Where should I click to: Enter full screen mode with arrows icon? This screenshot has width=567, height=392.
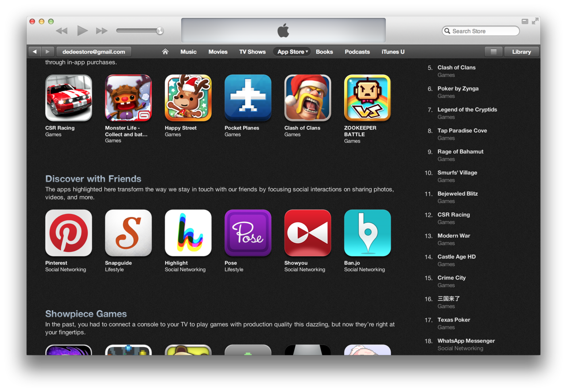(x=535, y=21)
